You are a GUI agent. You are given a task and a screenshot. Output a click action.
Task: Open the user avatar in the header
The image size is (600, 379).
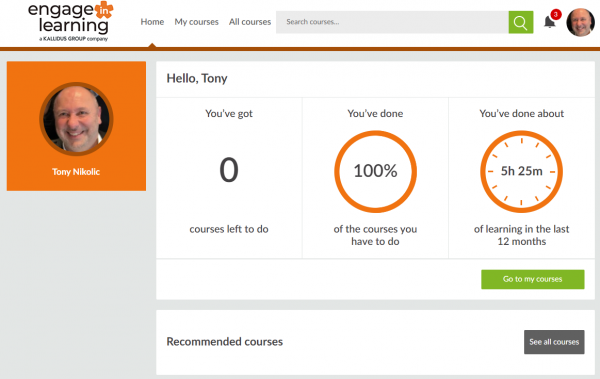(x=580, y=22)
